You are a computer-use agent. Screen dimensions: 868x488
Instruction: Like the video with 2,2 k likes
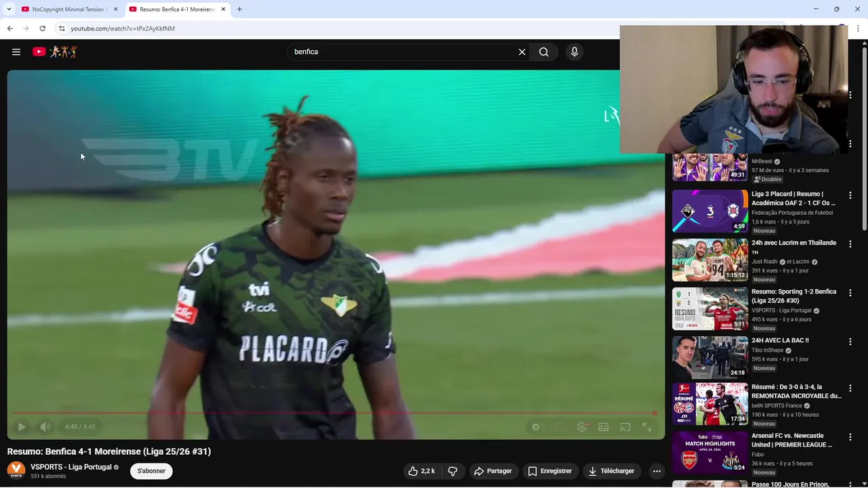click(x=422, y=471)
